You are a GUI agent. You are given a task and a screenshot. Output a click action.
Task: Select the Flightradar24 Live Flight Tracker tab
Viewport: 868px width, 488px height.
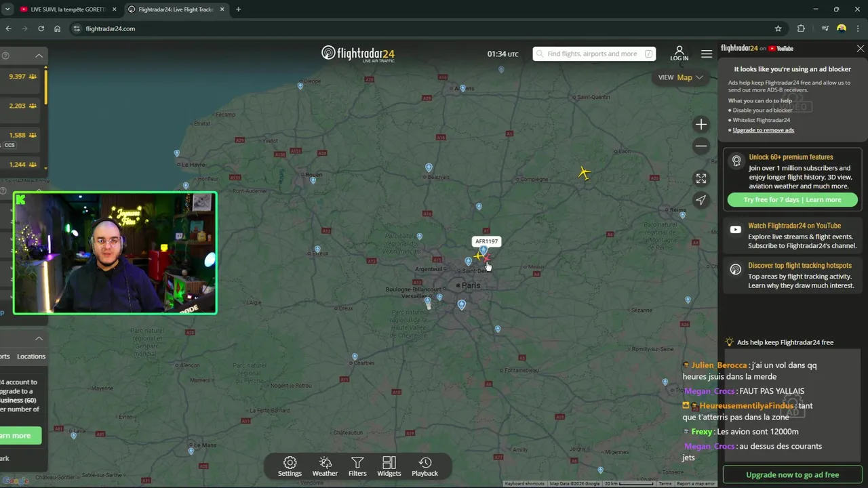pyautogui.click(x=175, y=9)
